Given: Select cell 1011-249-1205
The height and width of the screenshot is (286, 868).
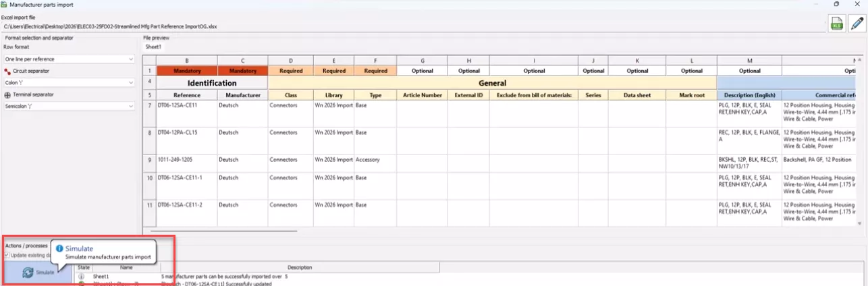Looking at the screenshot, I should point(187,163).
